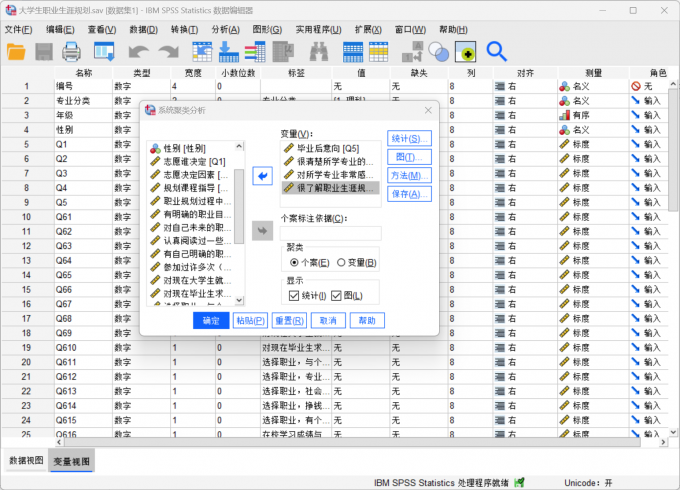Click the Undo arrow icon
The image size is (680, 490).
click(139, 52)
